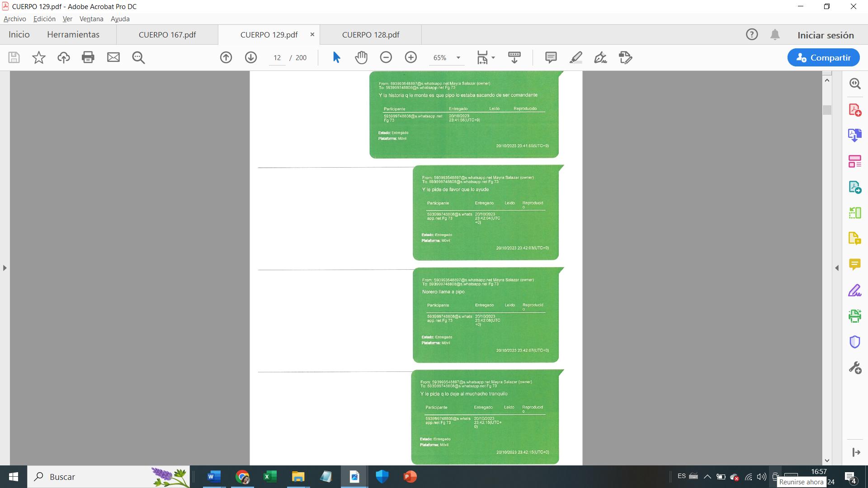Click the scrollbar down arrow
This screenshot has height=488, width=868.
[x=827, y=460]
